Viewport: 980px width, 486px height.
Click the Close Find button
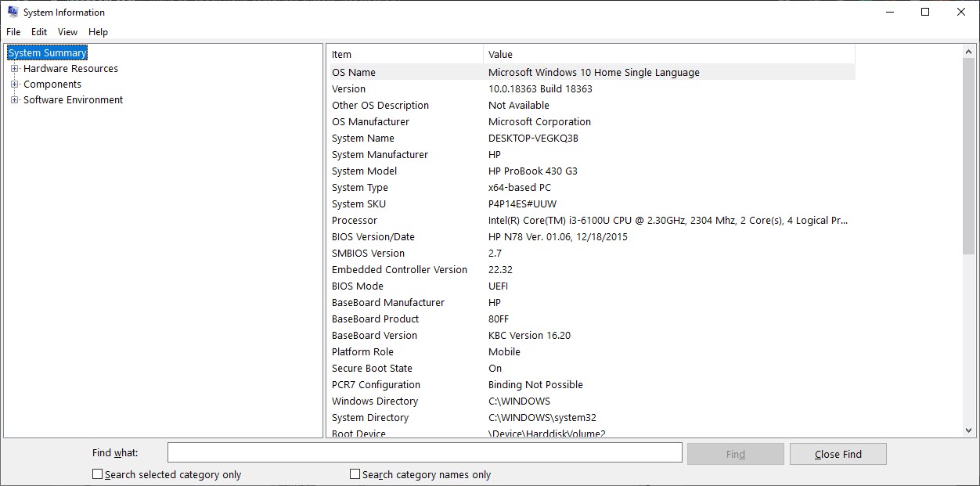click(838, 454)
